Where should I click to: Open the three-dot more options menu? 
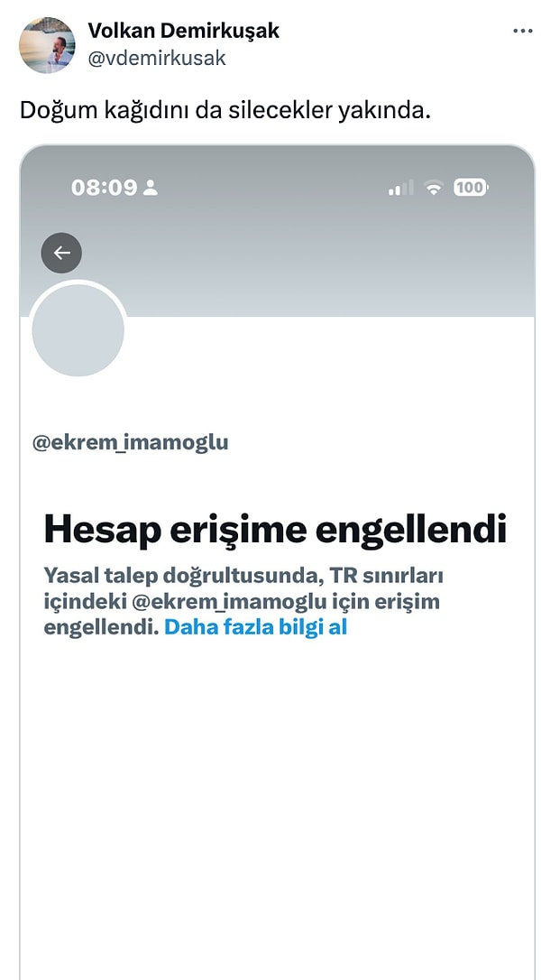[522, 32]
